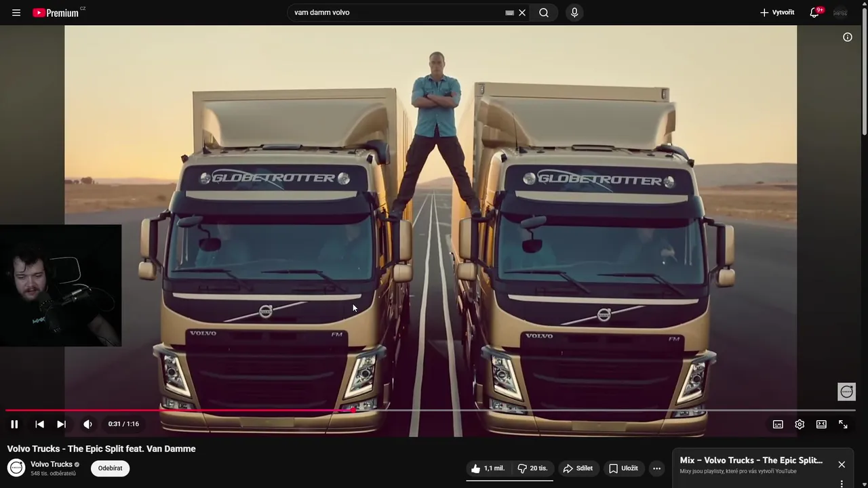Submit search with magnifier button

pyautogui.click(x=544, y=12)
